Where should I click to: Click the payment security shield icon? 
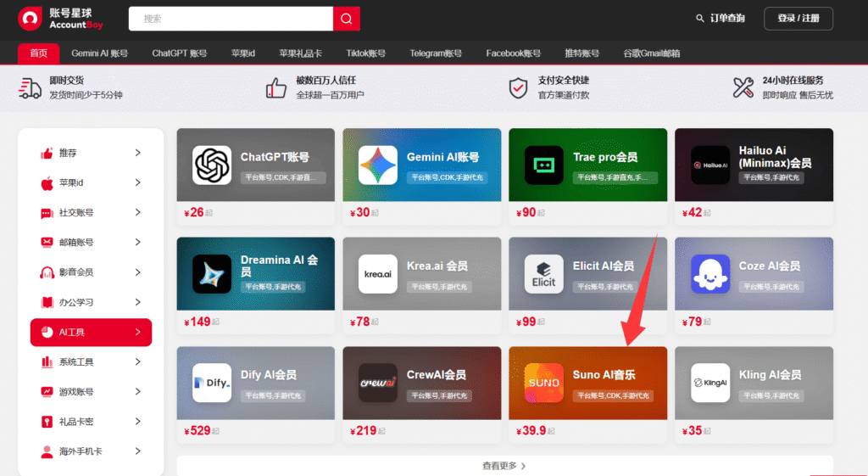point(518,88)
